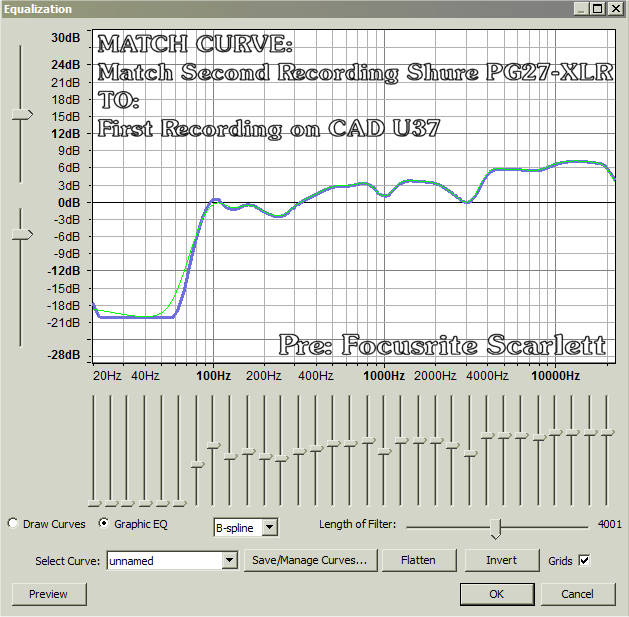Click the unnamed curve name field
629x617 pixels.
click(x=165, y=560)
